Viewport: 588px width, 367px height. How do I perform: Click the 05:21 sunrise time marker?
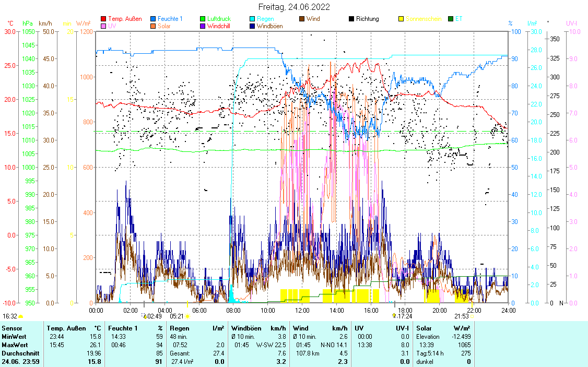pos(177,316)
